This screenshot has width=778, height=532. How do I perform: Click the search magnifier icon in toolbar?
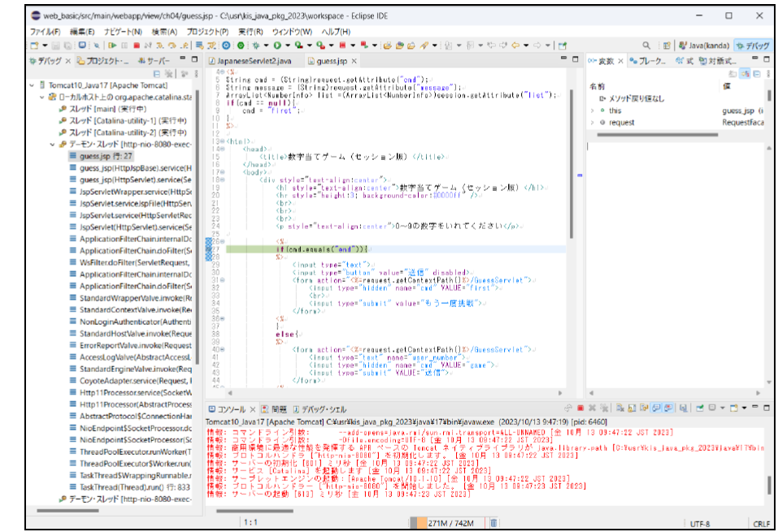(x=646, y=45)
